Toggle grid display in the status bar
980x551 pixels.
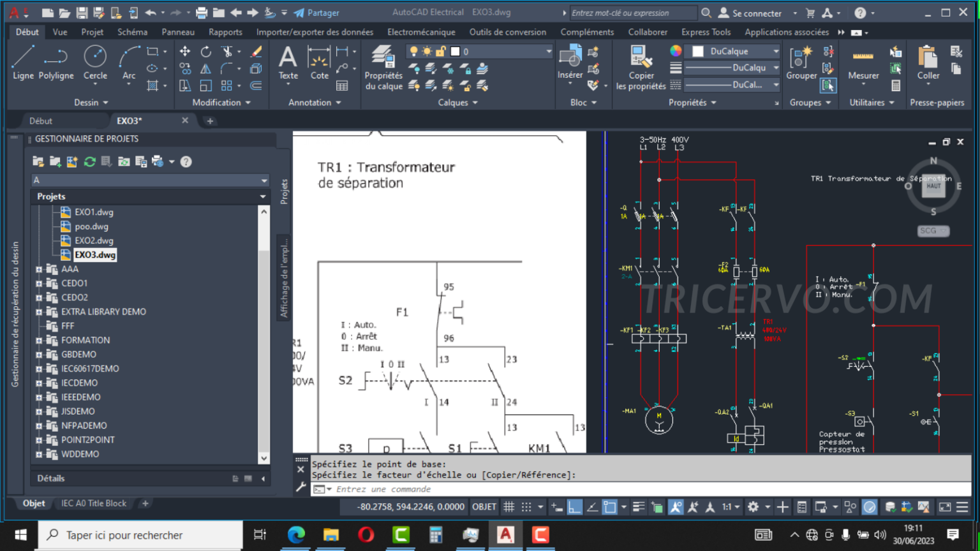[x=509, y=506]
